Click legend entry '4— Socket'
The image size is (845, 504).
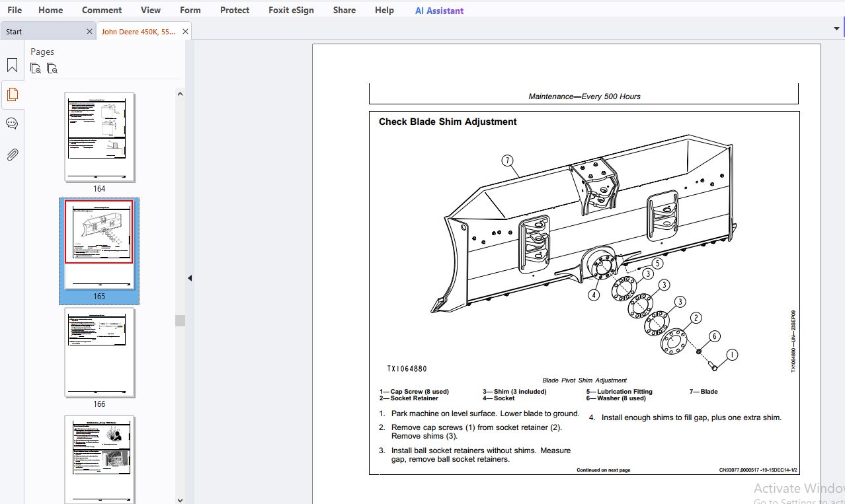(499, 398)
